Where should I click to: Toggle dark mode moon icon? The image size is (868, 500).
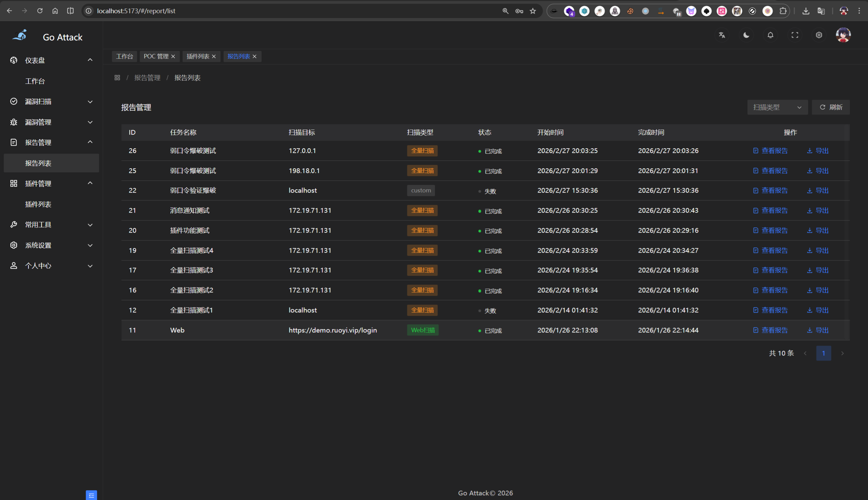(746, 35)
